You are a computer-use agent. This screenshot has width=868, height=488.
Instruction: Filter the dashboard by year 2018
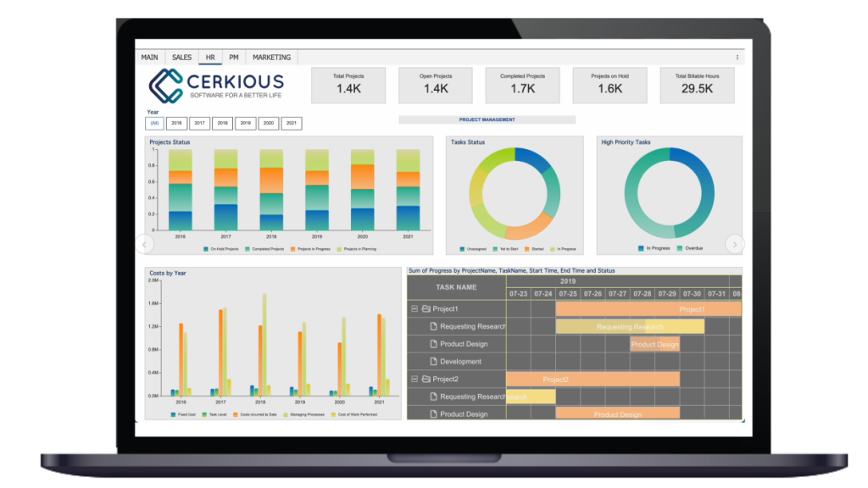pyautogui.click(x=223, y=124)
